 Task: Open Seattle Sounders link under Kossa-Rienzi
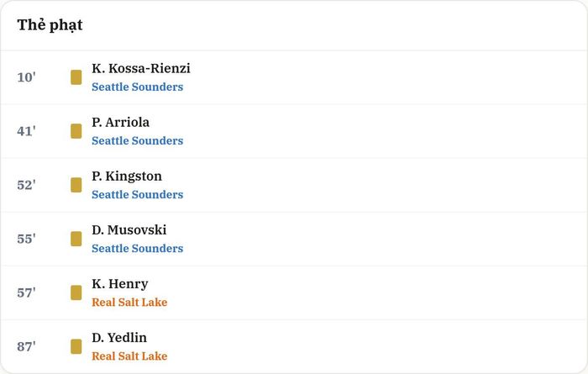coord(138,87)
